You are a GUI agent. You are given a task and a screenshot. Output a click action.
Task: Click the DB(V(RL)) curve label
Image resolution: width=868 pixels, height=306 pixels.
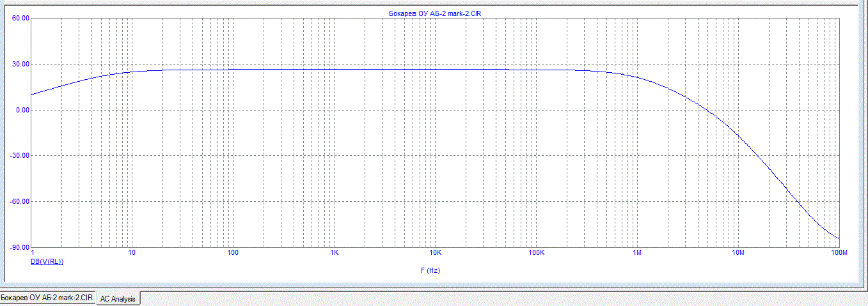click(x=47, y=261)
